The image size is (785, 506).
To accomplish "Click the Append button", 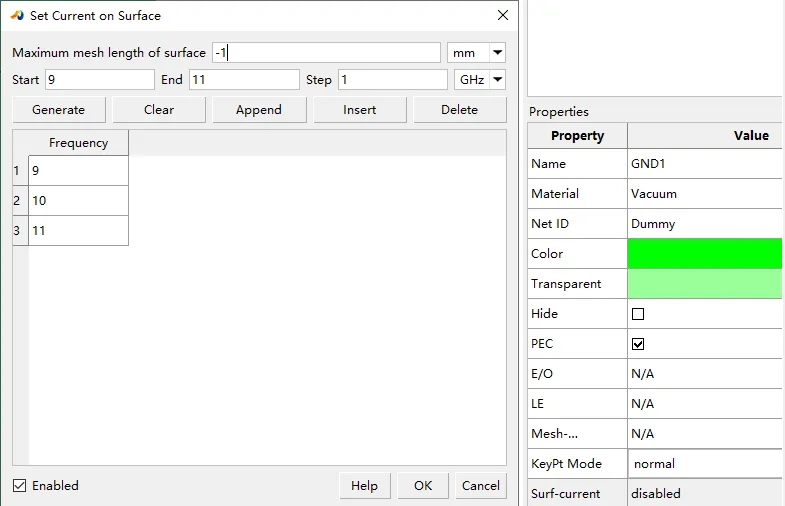I will point(259,110).
